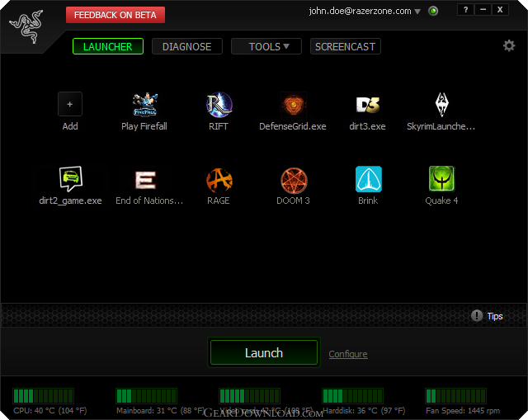Select the Play Firefall game icon

click(x=144, y=105)
